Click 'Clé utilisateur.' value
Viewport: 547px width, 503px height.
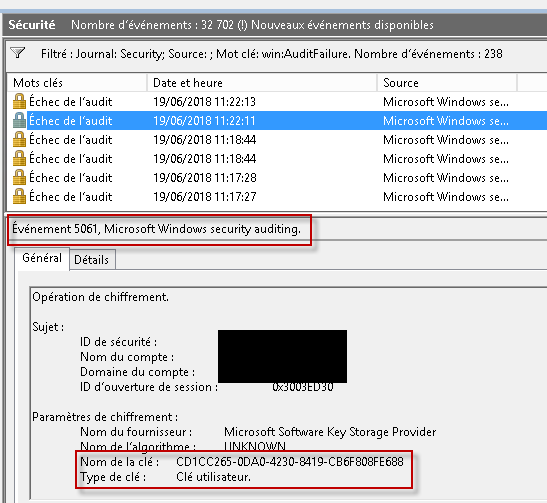click(213, 477)
